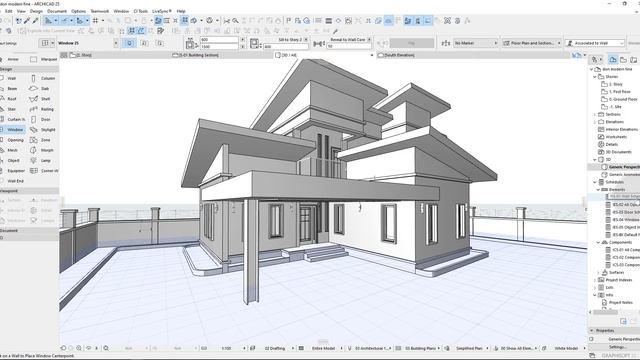Viewport: 640px width, 360px height.
Task: Collapse the Schedules node in Navigator
Action: click(x=595, y=182)
